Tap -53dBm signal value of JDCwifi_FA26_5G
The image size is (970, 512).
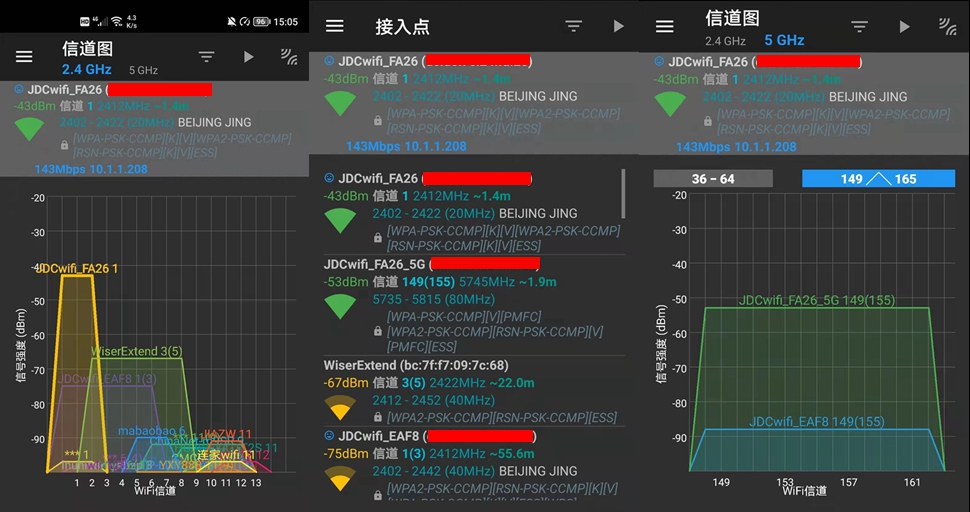346,282
